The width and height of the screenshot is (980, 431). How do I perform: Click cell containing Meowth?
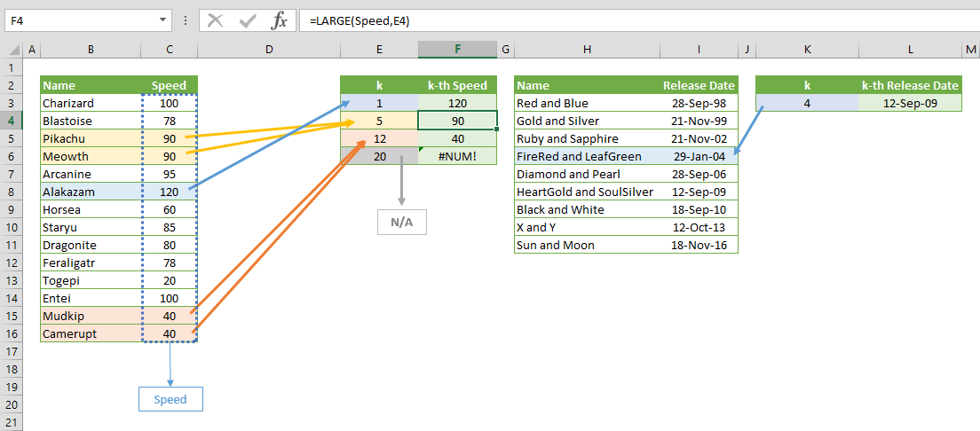tap(91, 156)
